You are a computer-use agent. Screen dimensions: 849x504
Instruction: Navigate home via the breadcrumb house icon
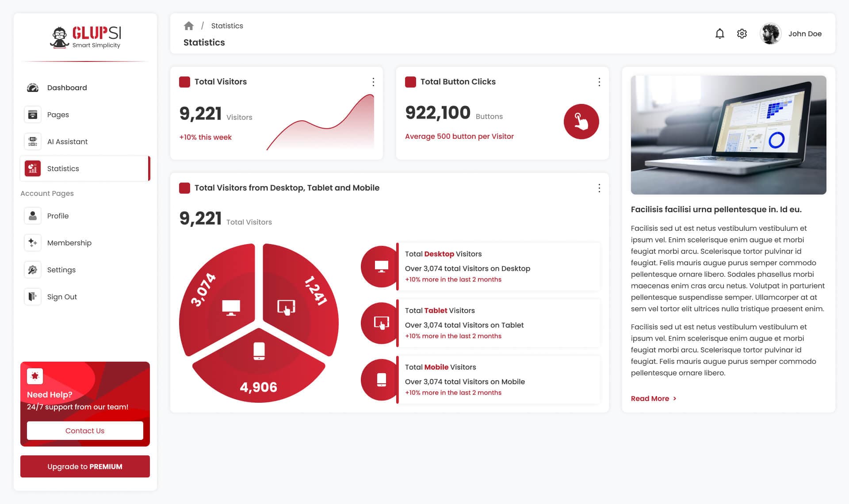pos(189,25)
